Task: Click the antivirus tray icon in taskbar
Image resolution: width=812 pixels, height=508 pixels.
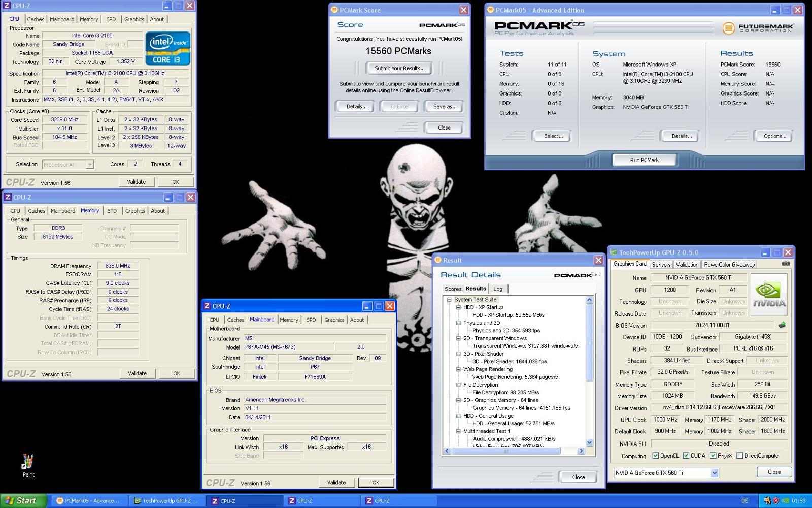Action: click(767, 501)
